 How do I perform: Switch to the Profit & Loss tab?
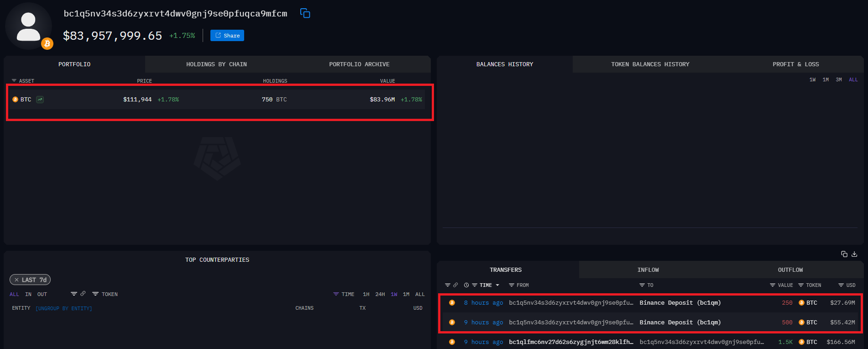pos(795,64)
